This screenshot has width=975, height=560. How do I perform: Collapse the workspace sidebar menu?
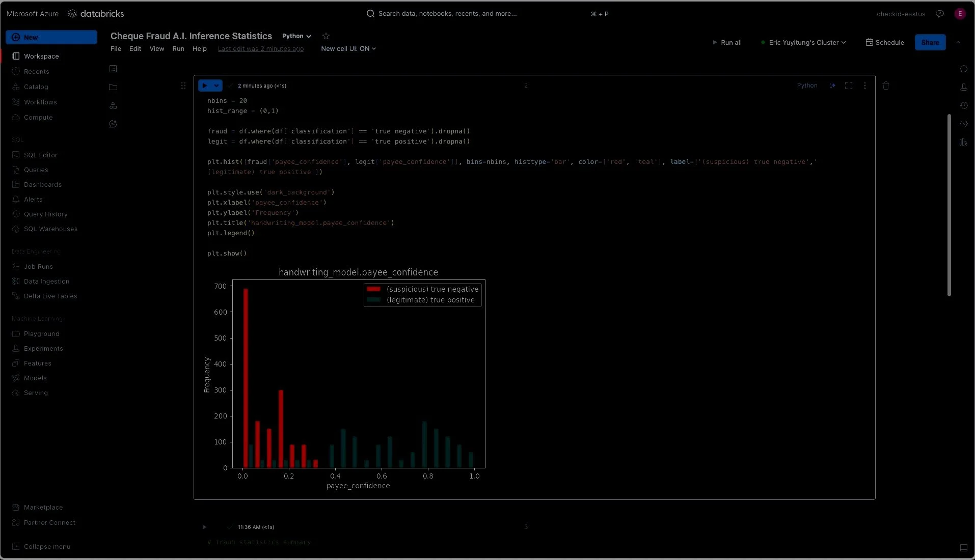(41, 546)
